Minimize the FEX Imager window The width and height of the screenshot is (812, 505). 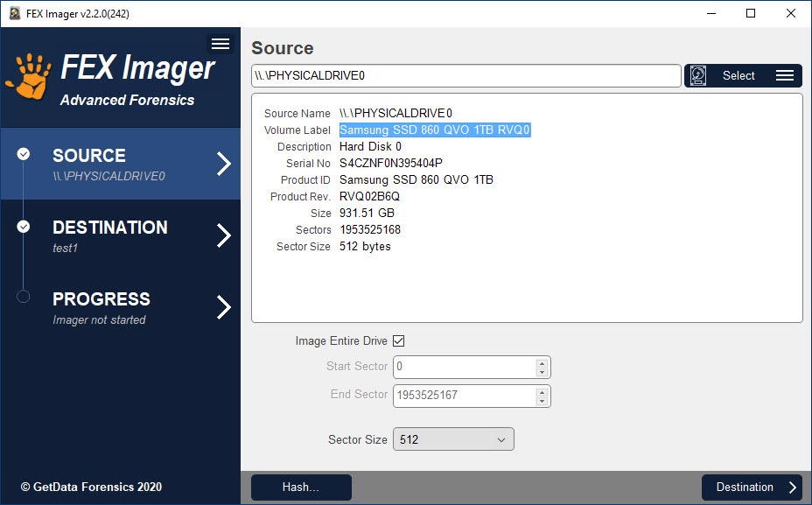pos(711,13)
